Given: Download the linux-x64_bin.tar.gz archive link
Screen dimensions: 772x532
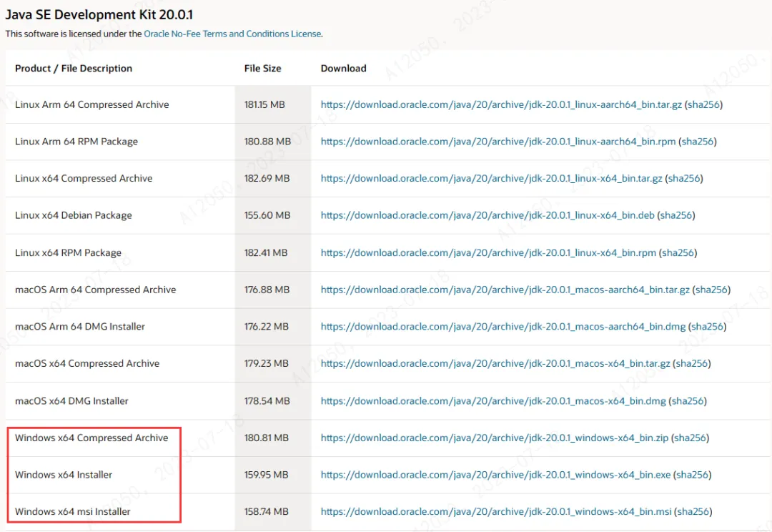Looking at the screenshot, I should tap(491, 178).
